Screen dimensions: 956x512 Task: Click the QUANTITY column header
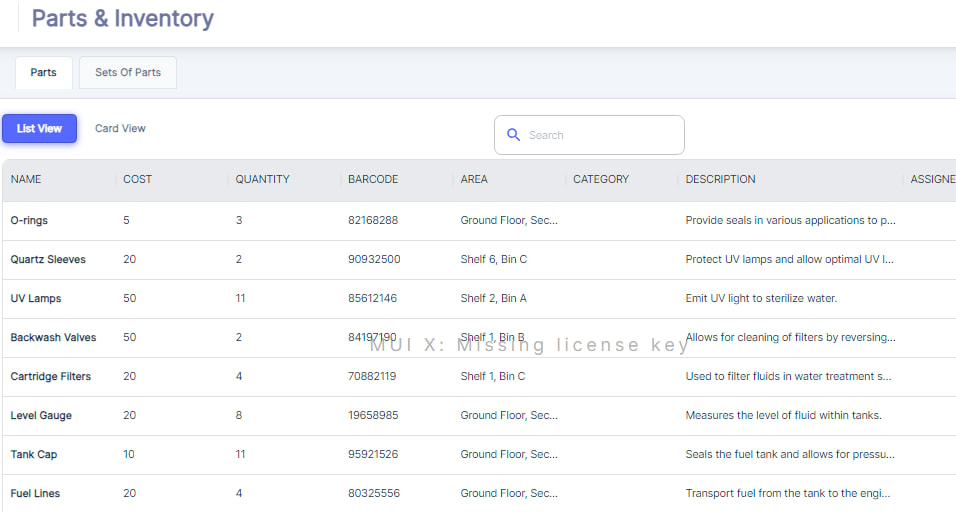point(262,180)
